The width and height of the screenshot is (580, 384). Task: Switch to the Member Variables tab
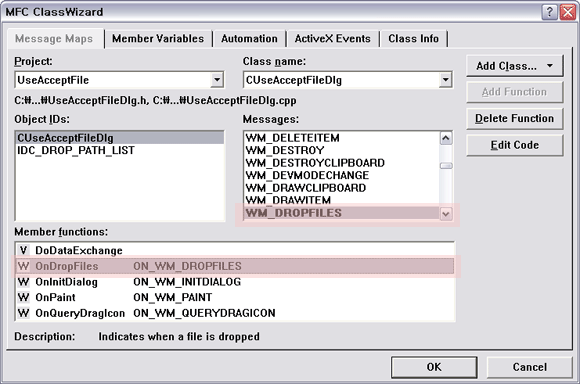click(158, 38)
